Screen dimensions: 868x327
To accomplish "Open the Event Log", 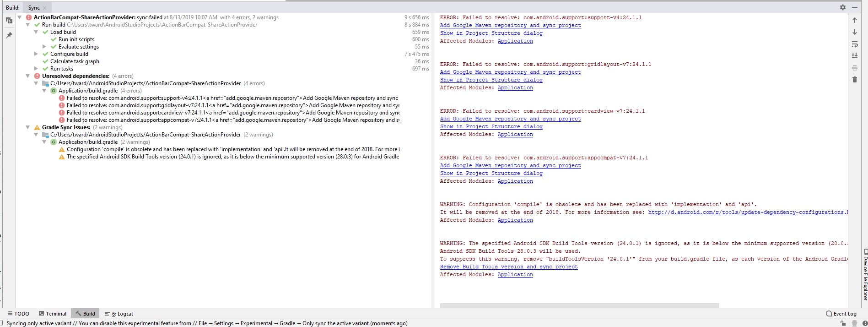I will [841, 314].
